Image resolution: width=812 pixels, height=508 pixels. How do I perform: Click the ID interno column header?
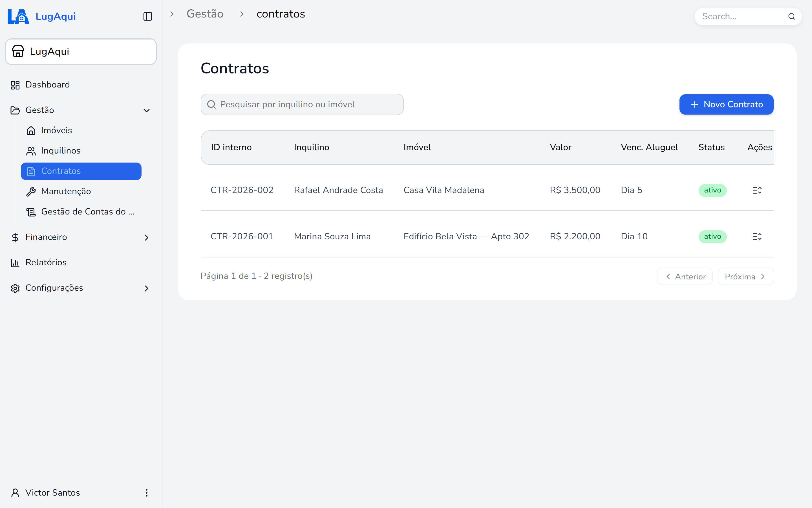point(231,148)
